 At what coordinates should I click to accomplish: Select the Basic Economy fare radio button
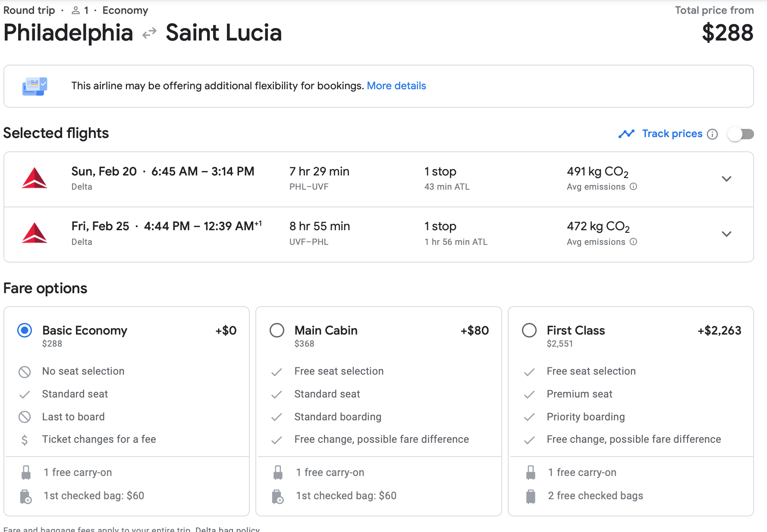(x=25, y=331)
